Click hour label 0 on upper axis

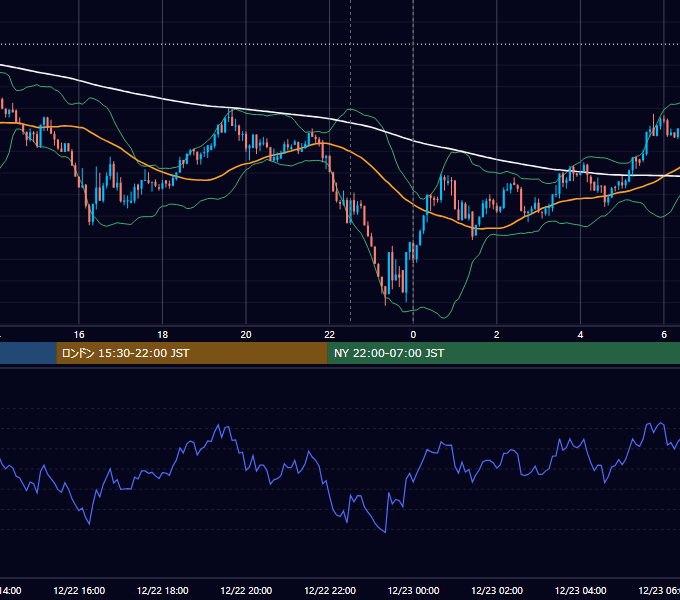pos(413,335)
